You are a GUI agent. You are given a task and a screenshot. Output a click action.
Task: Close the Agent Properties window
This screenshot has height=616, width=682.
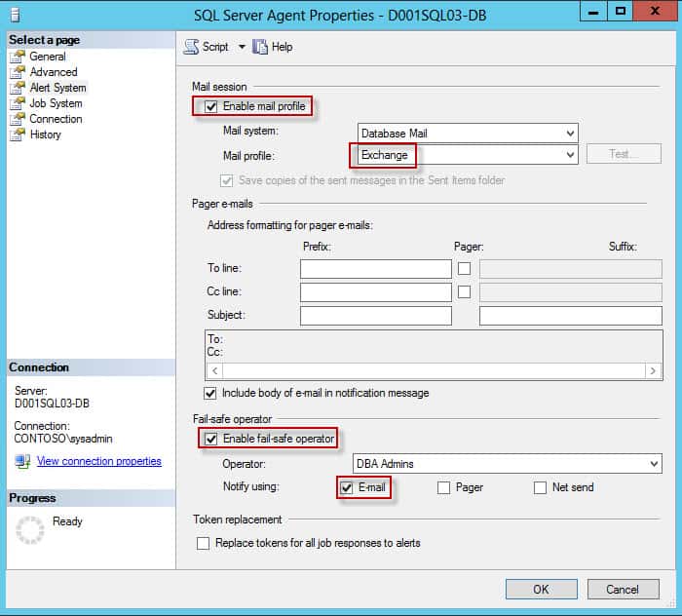(655, 12)
